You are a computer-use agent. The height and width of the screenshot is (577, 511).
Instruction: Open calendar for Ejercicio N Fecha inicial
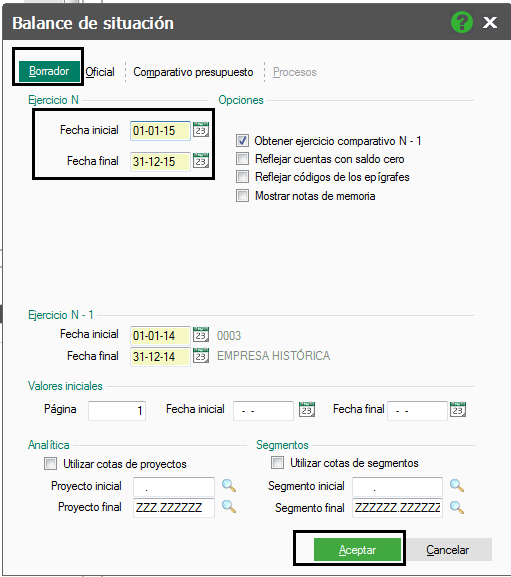[x=201, y=129]
